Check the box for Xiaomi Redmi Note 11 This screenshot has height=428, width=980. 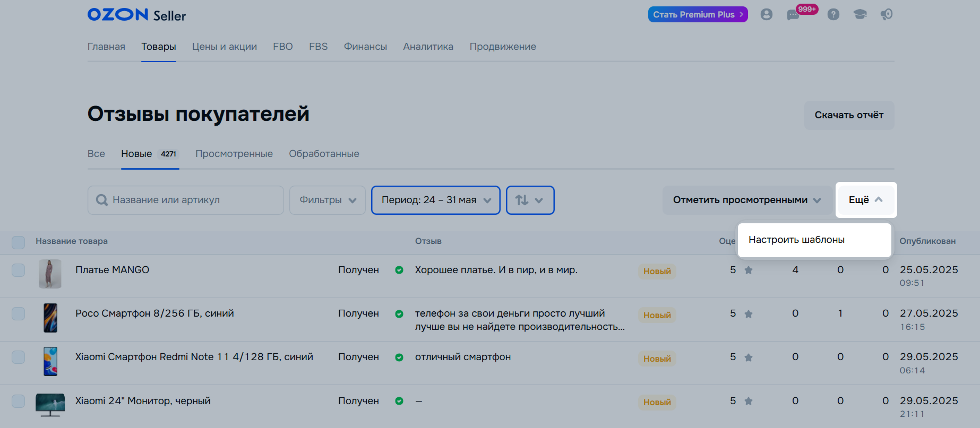[x=19, y=357]
